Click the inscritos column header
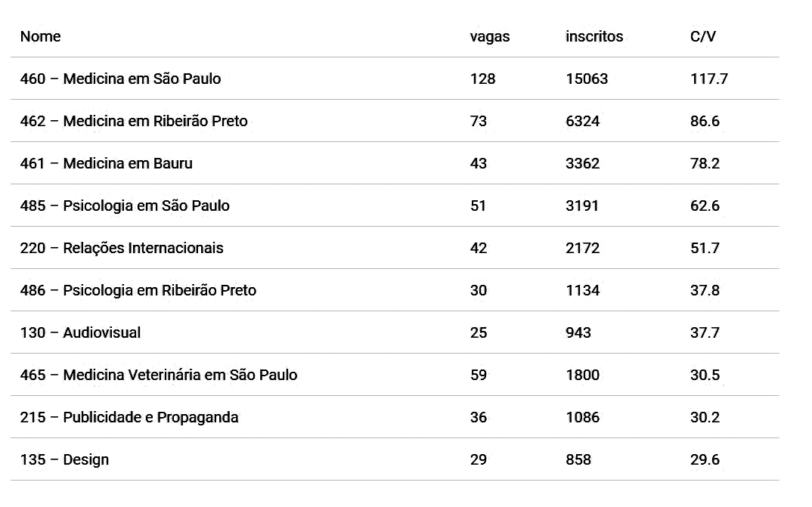The image size is (812, 507). point(594,36)
